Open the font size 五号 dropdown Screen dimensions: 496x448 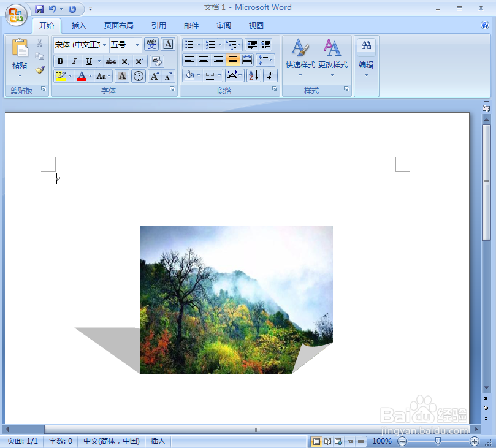pos(137,45)
